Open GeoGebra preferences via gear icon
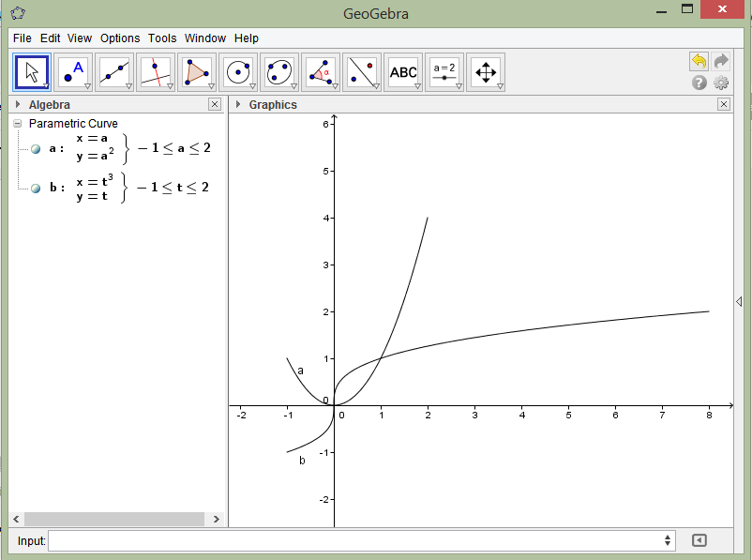This screenshot has width=752, height=560. click(720, 83)
